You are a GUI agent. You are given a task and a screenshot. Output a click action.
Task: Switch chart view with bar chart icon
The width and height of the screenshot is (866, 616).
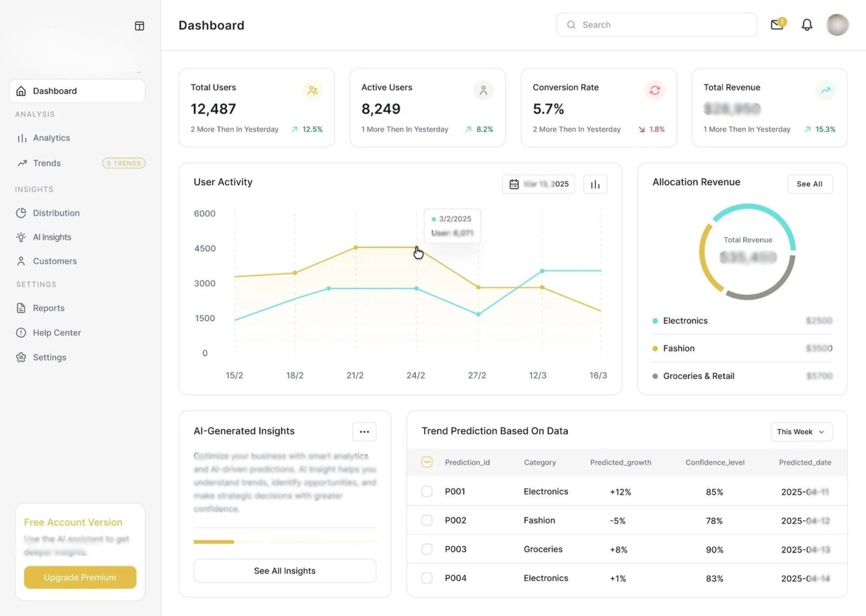[595, 185]
